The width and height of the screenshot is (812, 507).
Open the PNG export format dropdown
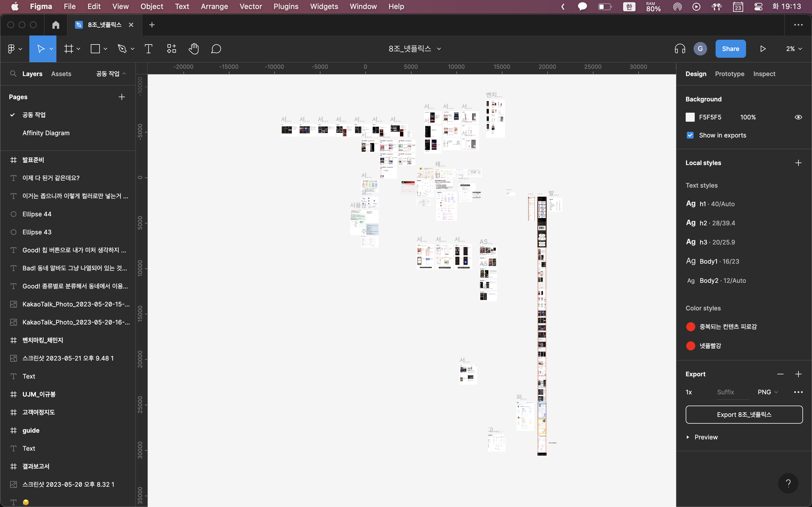click(x=768, y=392)
